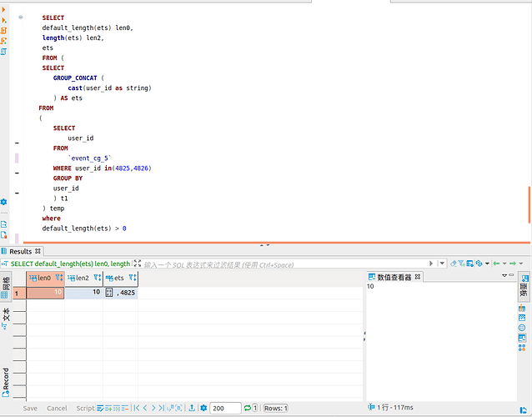The height and width of the screenshot is (417, 532).
Task: Click the Cancel button in results bar
Action: pos(57,409)
